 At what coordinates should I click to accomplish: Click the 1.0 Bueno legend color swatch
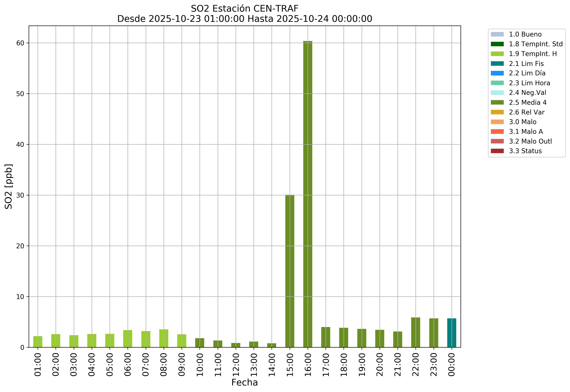coord(497,34)
